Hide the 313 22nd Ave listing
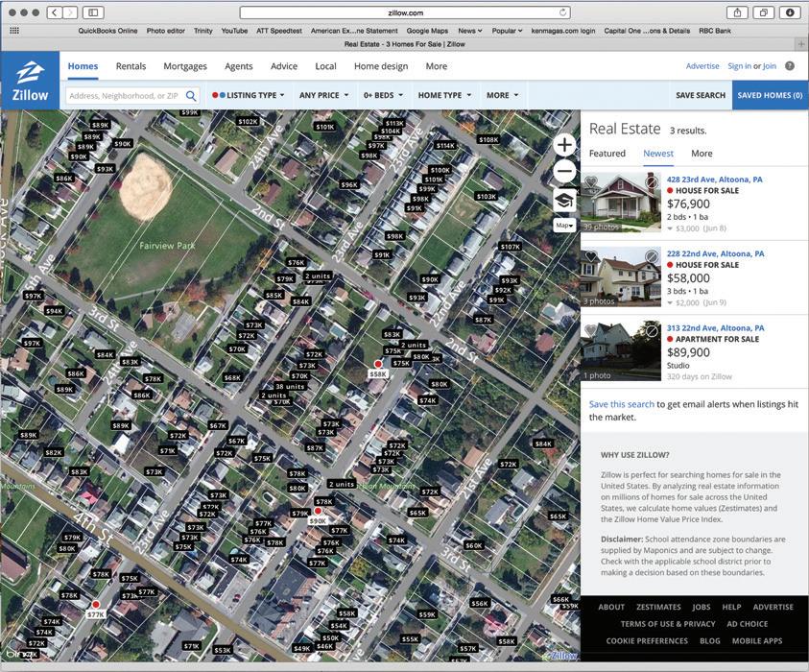This screenshot has width=809, height=672. click(x=652, y=331)
